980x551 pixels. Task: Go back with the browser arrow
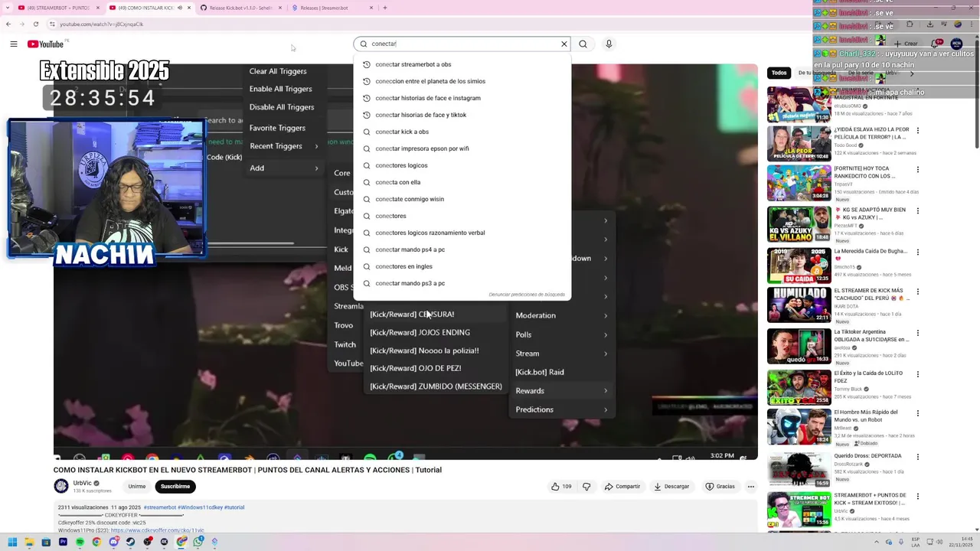tap(8, 24)
